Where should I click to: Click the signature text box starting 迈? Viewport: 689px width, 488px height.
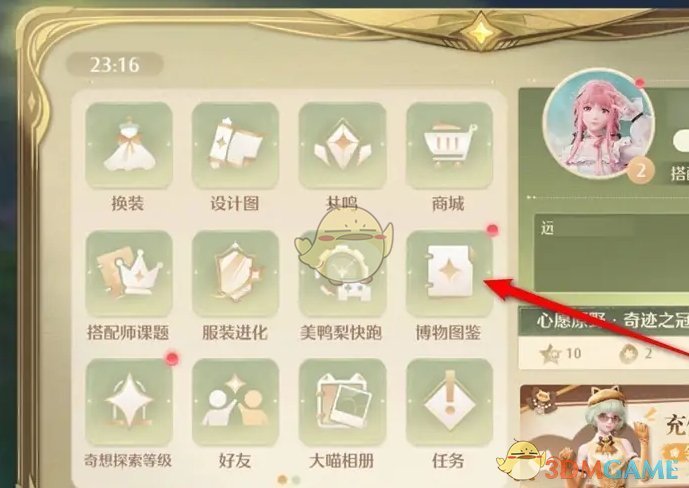tap(612, 253)
